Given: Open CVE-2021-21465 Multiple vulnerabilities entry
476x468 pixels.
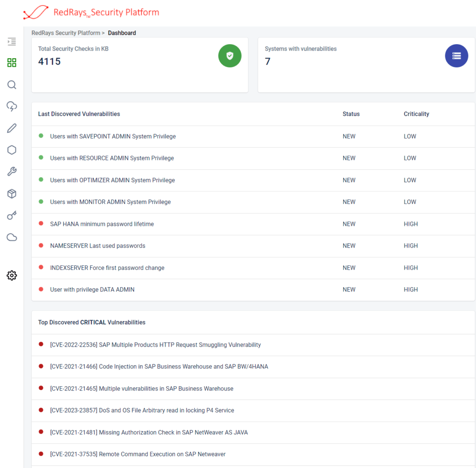Looking at the screenshot, I should click(x=142, y=389).
